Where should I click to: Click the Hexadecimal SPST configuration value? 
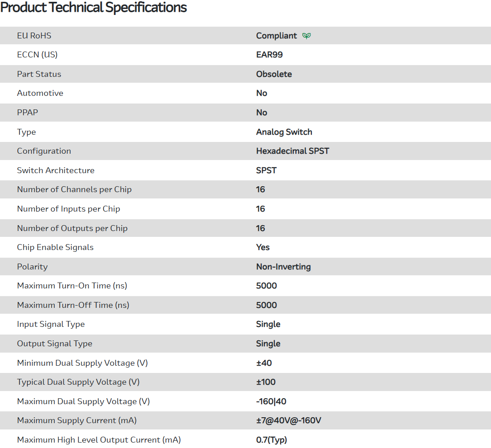tap(292, 151)
